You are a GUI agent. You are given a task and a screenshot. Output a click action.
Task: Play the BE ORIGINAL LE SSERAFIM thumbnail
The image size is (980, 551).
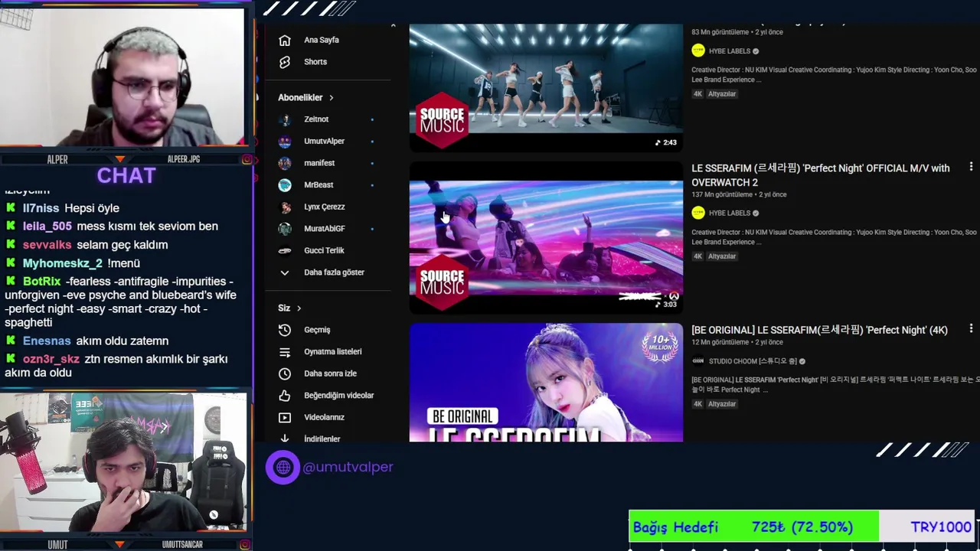click(x=546, y=383)
